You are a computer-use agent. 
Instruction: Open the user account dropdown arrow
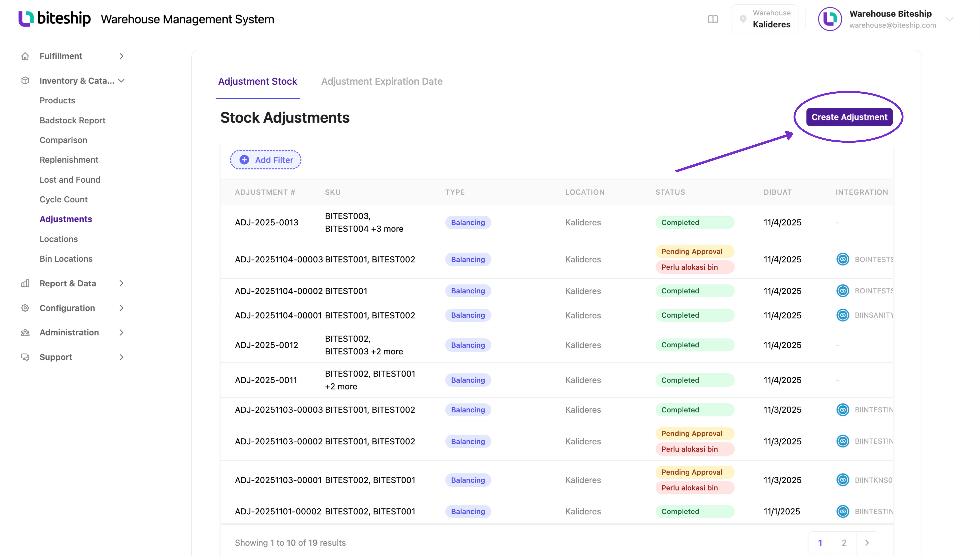pyautogui.click(x=949, y=19)
